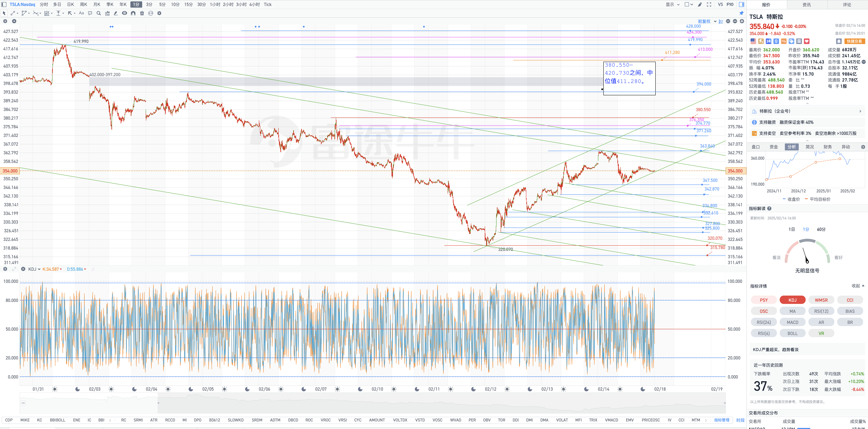Switch to the 资金 tab

pos(773,147)
